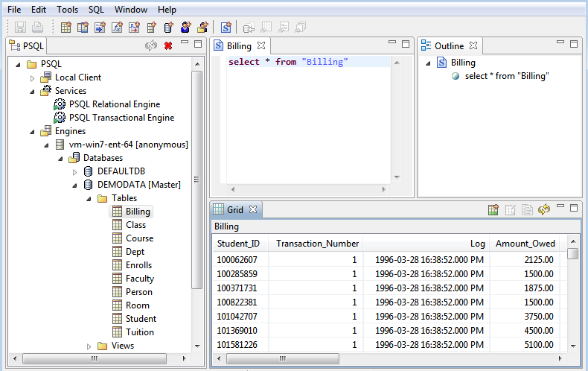
Task: Click the PSQL tree vertical scrollbar thumb
Action: 197,180
